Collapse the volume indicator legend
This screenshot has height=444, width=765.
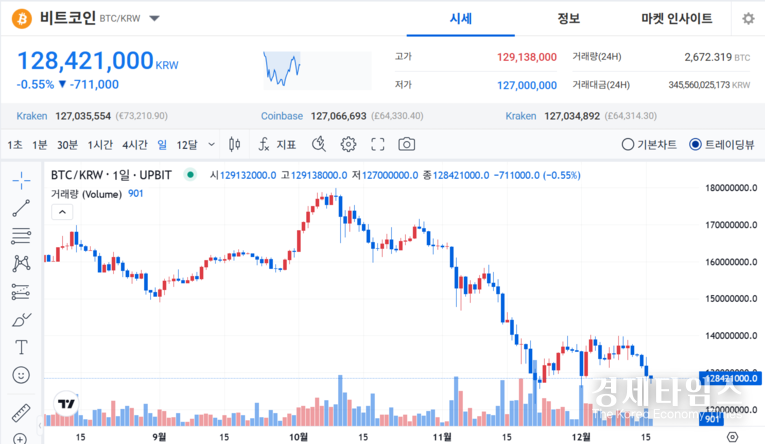click(62, 211)
